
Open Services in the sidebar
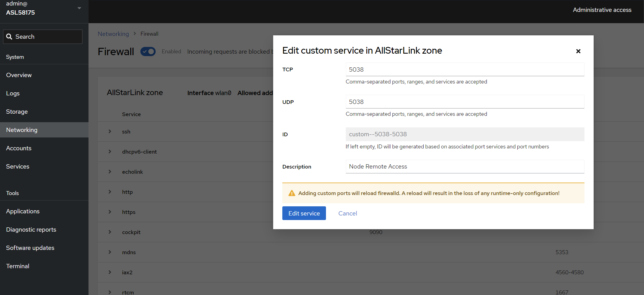pyautogui.click(x=44, y=166)
